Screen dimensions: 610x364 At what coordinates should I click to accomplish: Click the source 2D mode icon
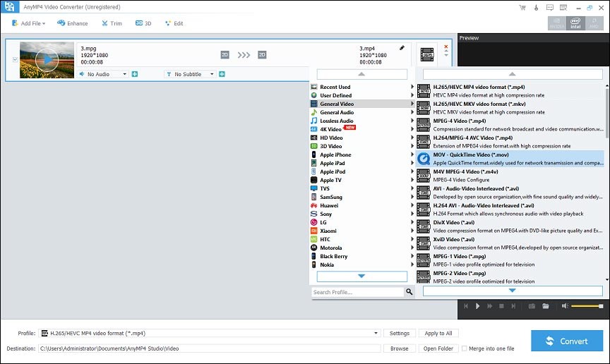click(225, 55)
